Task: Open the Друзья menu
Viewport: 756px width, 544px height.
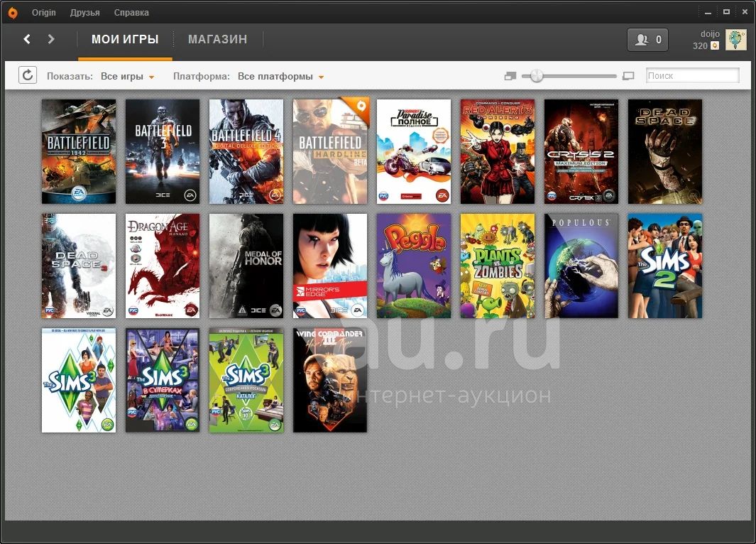Action: click(x=85, y=13)
